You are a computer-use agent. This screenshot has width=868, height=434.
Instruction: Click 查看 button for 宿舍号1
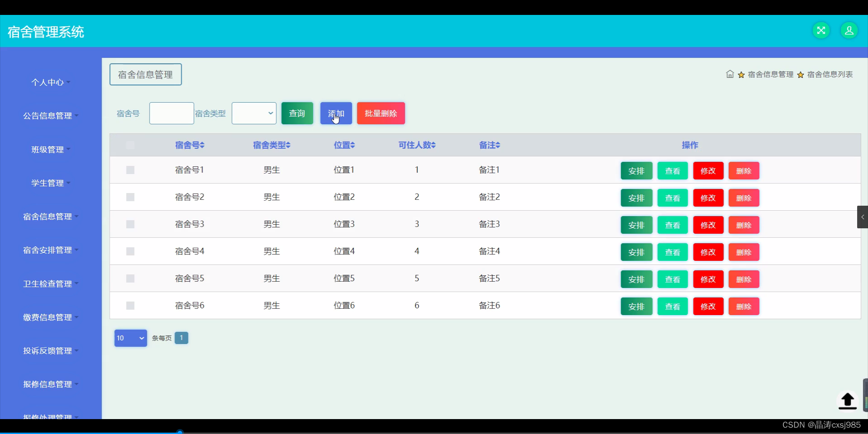pyautogui.click(x=673, y=171)
